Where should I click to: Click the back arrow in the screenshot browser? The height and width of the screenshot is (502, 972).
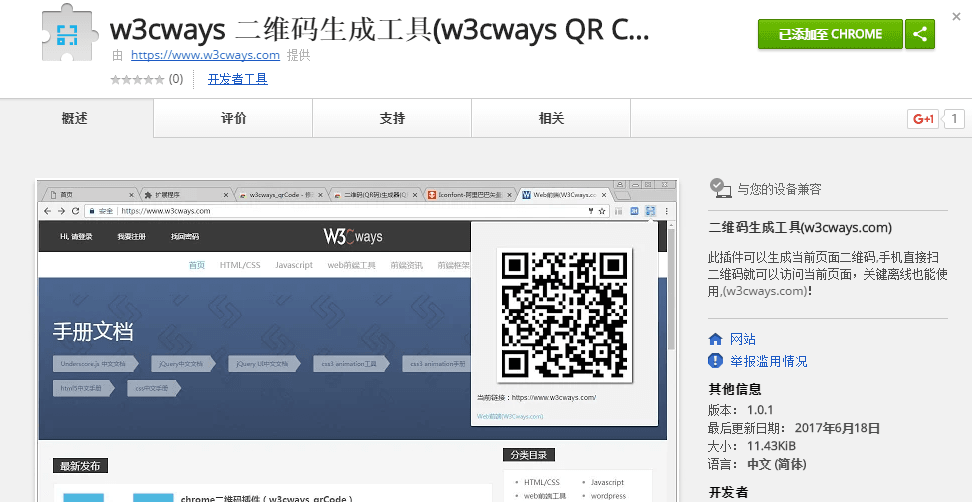point(48,211)
